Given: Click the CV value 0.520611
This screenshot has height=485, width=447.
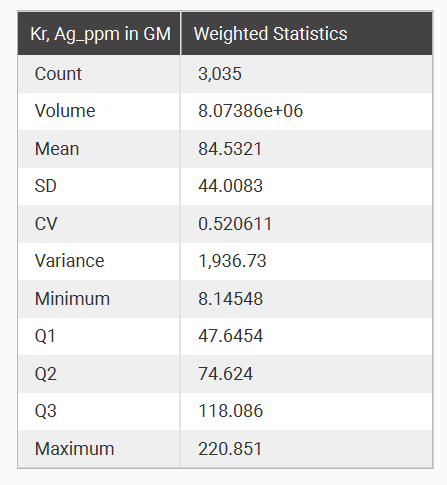Looking at the screenshot, I should (235, 223).
